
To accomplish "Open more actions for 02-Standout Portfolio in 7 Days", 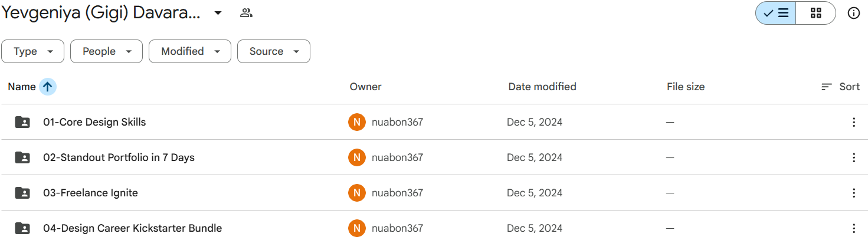I will click(853, 157).
